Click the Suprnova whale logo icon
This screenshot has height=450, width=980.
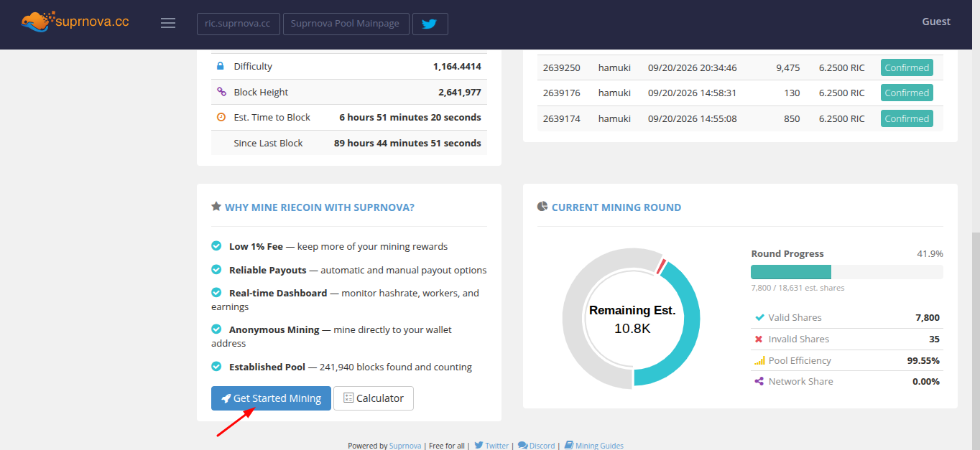37,22
